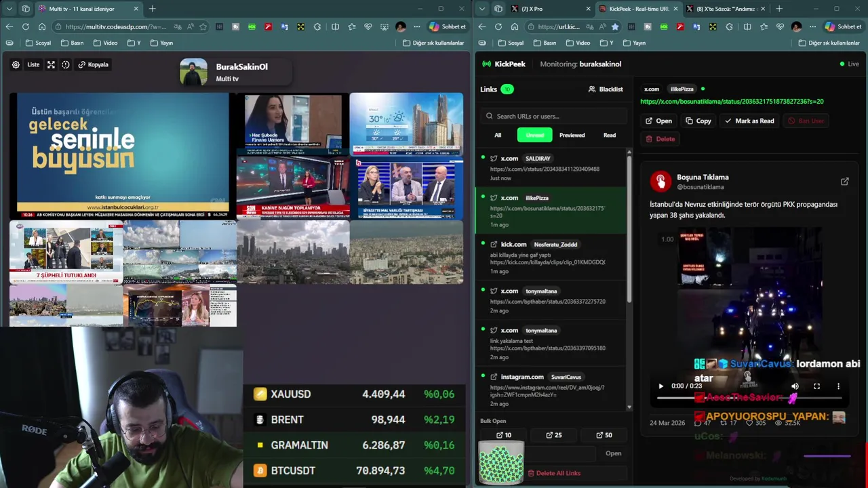Bulk open 25 links
This screenshot has width=868, height=488.
click(x=553, y=435)
